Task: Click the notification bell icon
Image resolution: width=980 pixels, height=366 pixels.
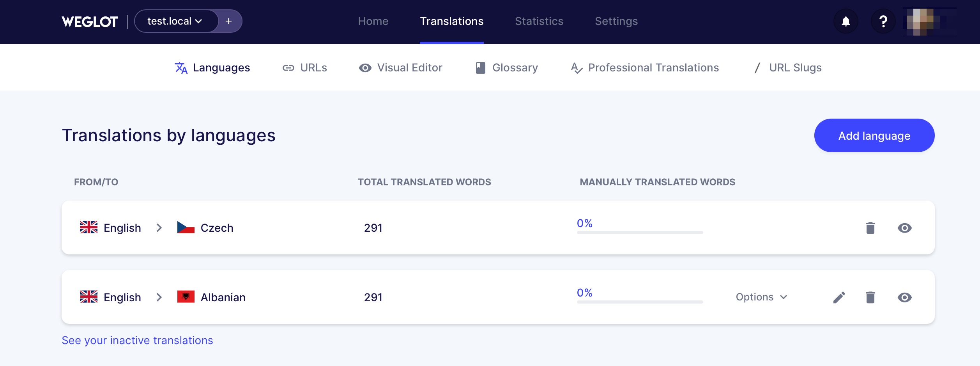Action: click(x=846, y=21)
